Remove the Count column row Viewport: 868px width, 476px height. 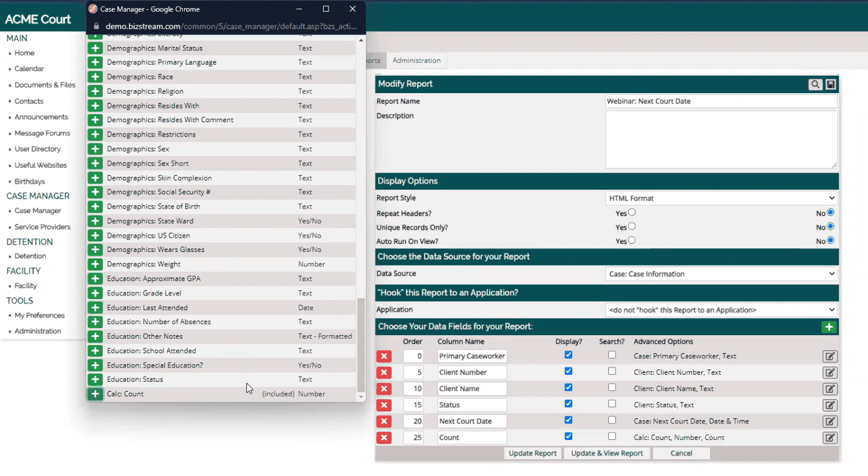click(x=384, y=438)
